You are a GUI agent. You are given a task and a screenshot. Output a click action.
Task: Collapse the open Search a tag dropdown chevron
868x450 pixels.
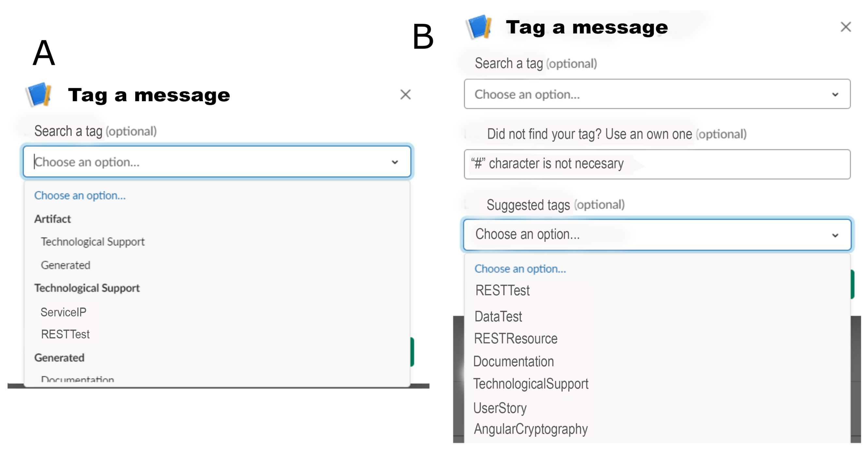(395, 162)
